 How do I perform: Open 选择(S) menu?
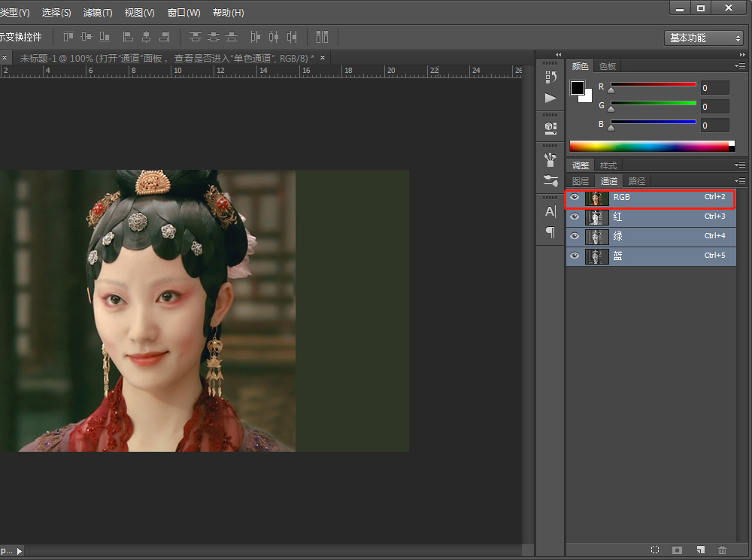56,13
